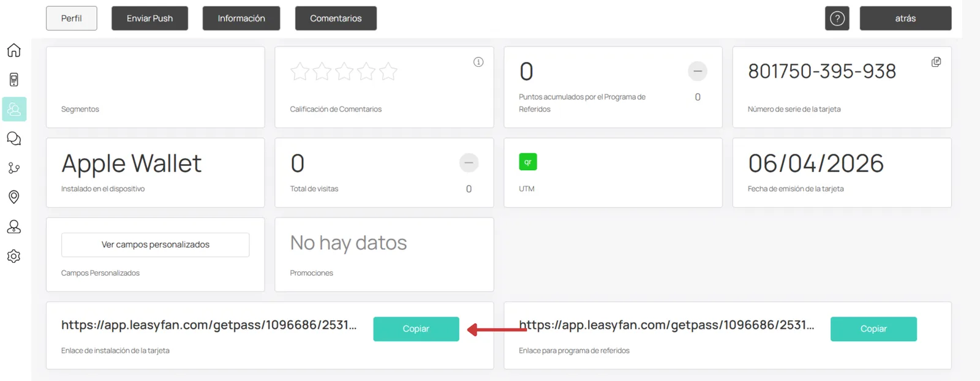The height and width of the screenshot is (381, 980).
Task: Click the Apple Wallet text
Action: (131, 164)
